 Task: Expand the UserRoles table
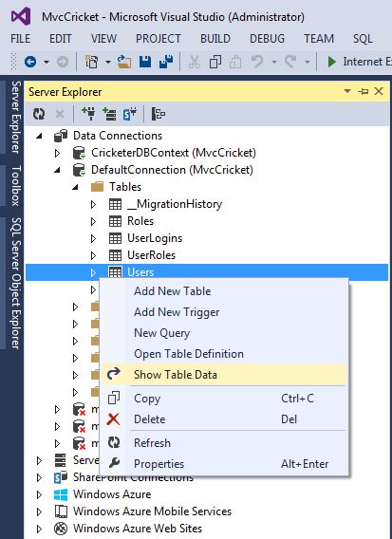coord(93,255)
